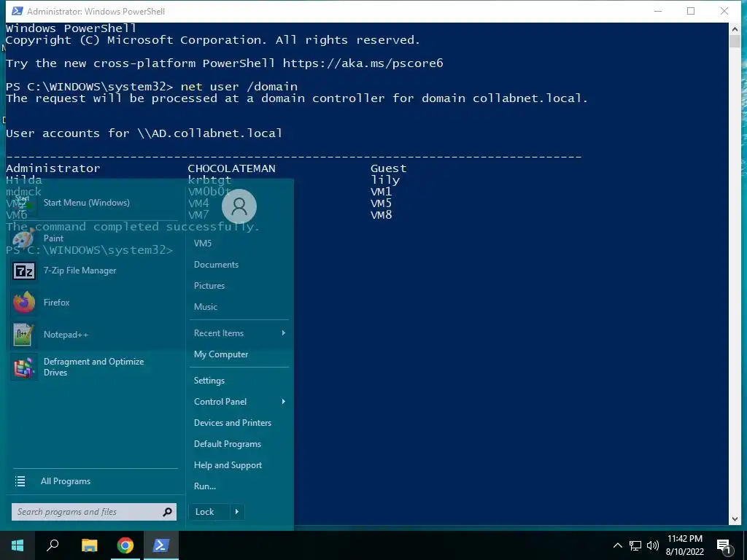Click taskbar clock showing 11:42 PM
The image size is (747, 560).
click(684, 545)
